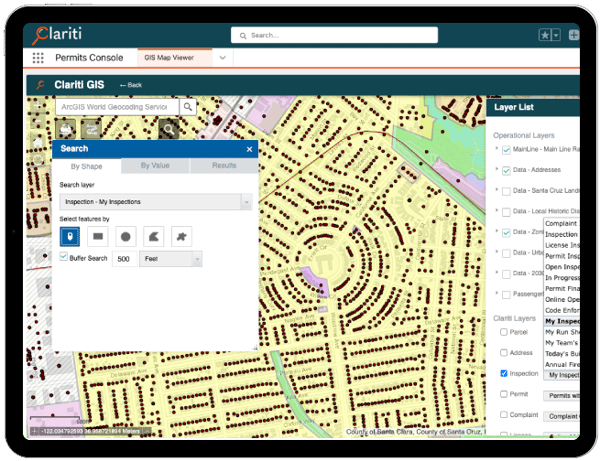Uncheck the Inspection Clariti layer
Image resolution: width=600 pixels, height=461 pixels.
(x=504, y=373)
